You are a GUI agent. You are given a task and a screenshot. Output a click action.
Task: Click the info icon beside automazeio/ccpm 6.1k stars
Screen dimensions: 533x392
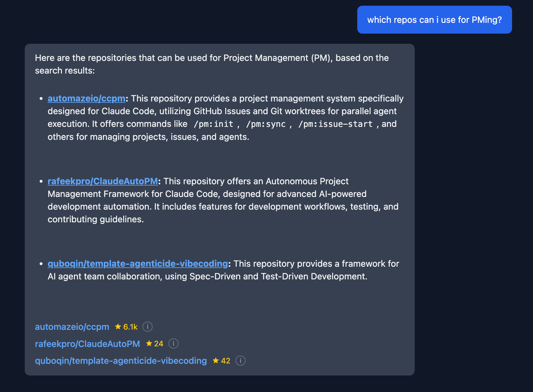[148, 326]
